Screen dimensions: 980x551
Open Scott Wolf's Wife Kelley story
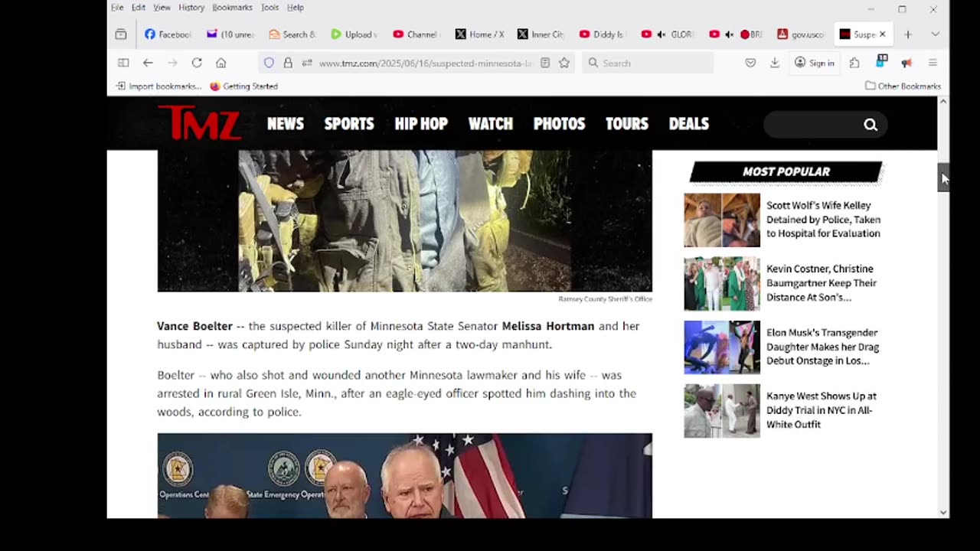pos(823,220)
